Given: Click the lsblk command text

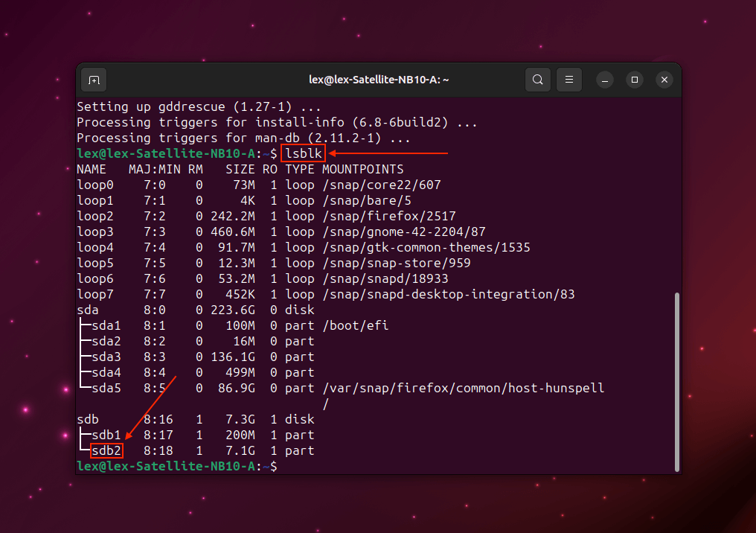Looking at the screenshot, I should [x=304, y=153].
